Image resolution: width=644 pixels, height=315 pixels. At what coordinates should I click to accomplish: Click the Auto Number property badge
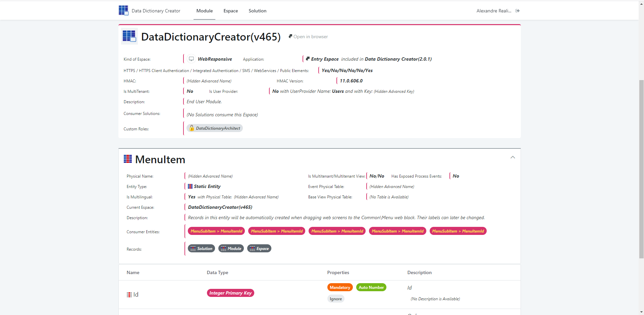click(371, 287)
